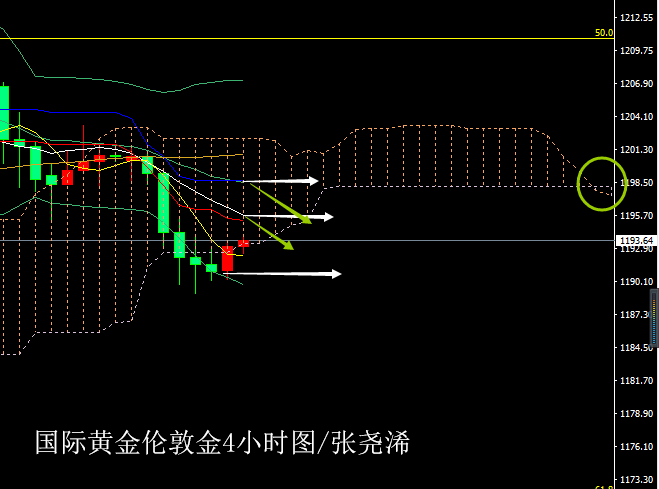659x489 pixels.
Task: Select the current price tag 1193.64
Action: pyautogui.click(x=636, y=240)
